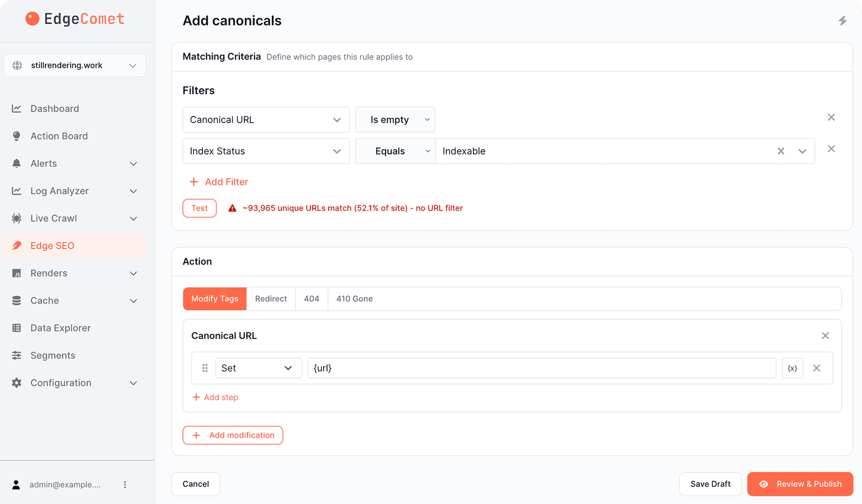Delete the Canonical URL modification

[826, 335]
